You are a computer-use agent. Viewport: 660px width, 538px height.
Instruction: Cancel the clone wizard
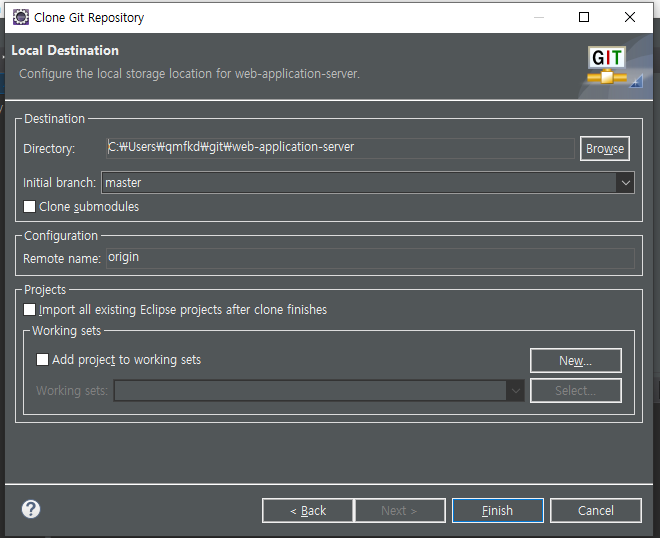click(595, 510)
